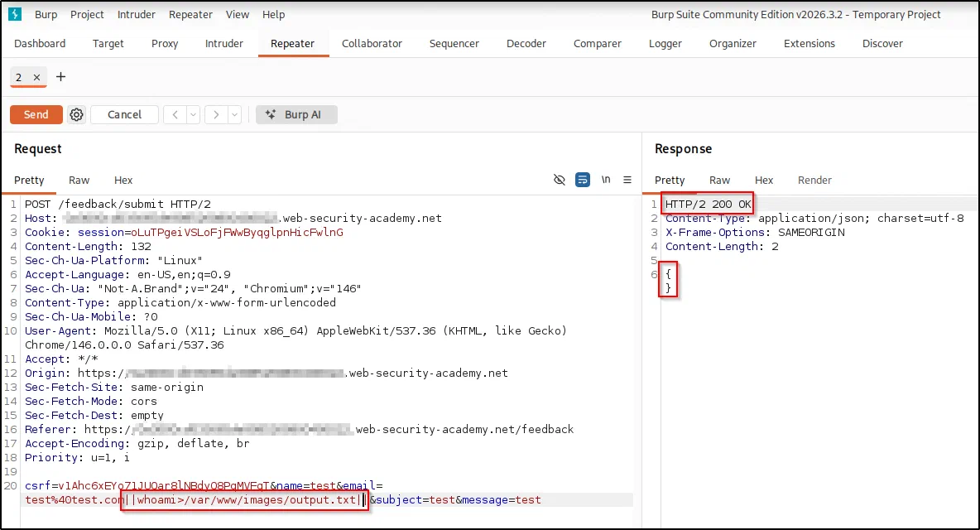
Task: Toggle word wrap icon in Request
Action: click(x=583, y=180)
